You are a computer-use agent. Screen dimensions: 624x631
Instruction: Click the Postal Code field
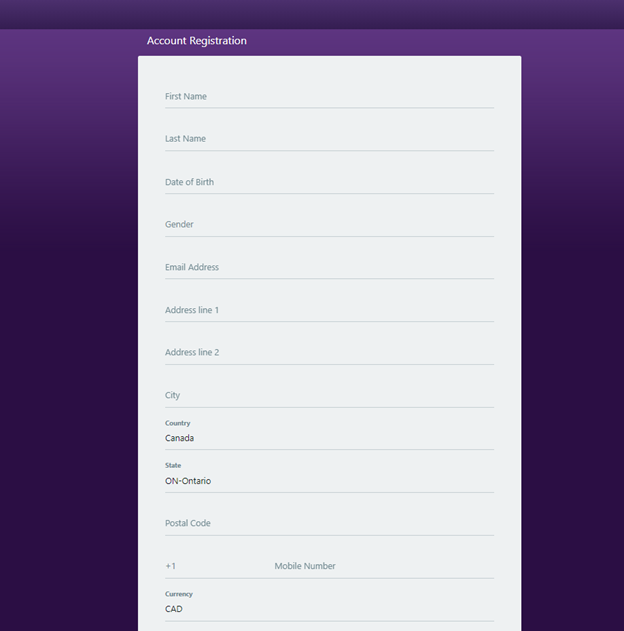point(329,524)
